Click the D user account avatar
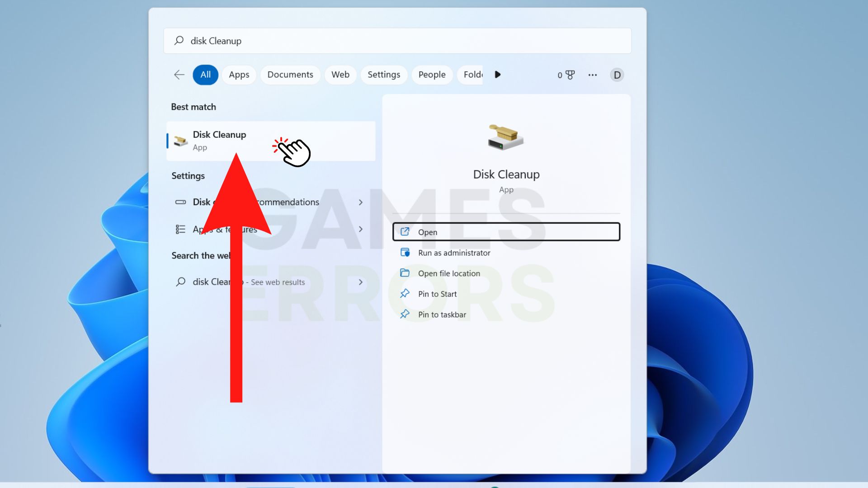 point(617,75)
